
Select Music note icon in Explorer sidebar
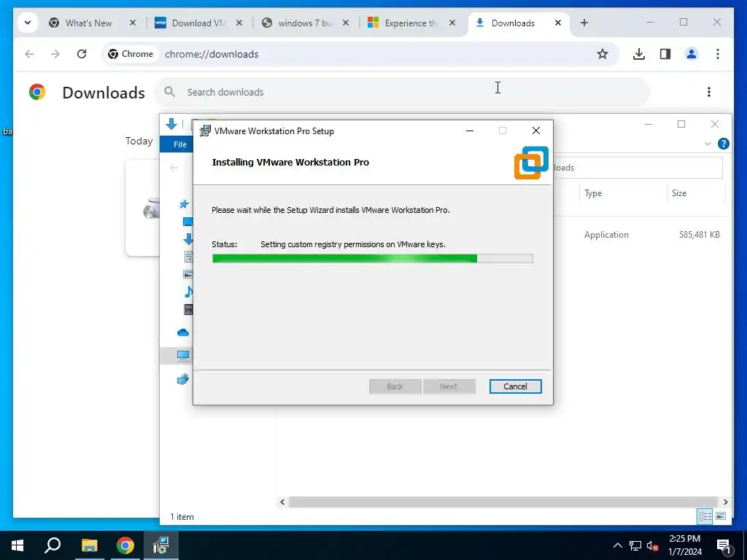[189, 292]
